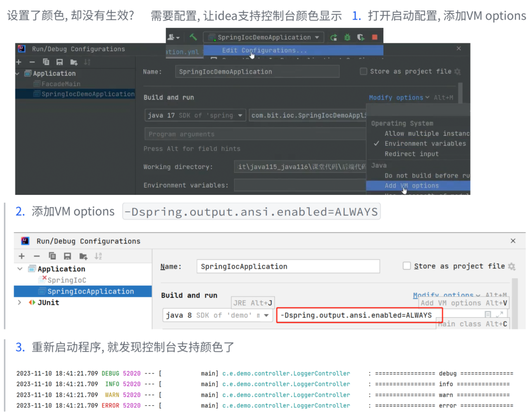Viewport: 532px width, 415px height.
Task: Remove configuration with minus in the light dialog
Action: coord(37,256)
